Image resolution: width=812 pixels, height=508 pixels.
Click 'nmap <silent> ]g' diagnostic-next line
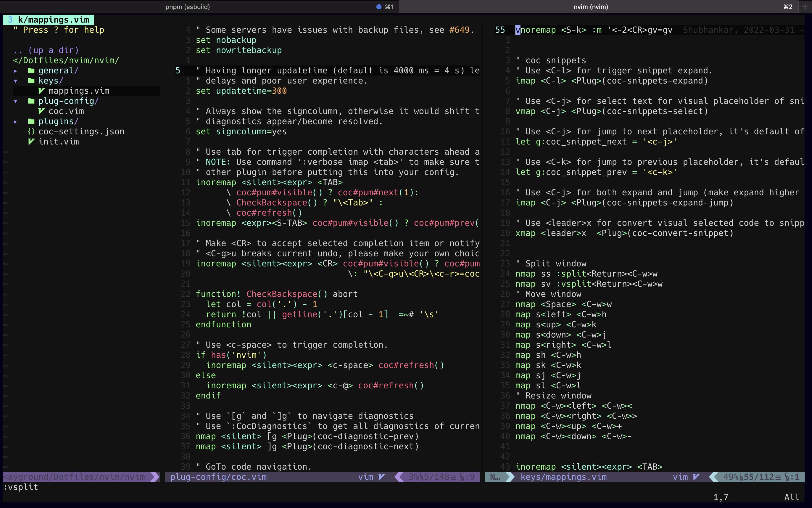[x=307, y=446]
